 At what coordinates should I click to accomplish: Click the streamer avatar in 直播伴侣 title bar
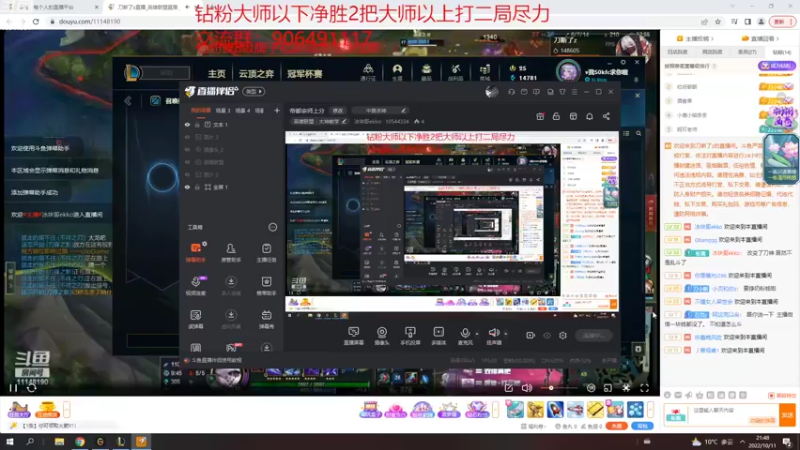pos(491,92)
